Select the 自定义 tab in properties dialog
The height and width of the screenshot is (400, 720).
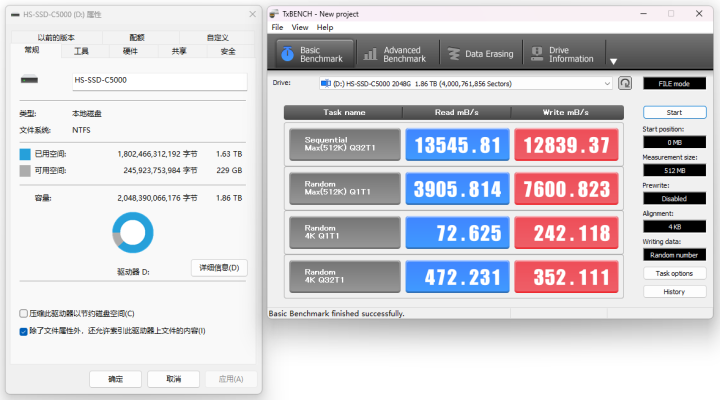(x=217, y=38)
